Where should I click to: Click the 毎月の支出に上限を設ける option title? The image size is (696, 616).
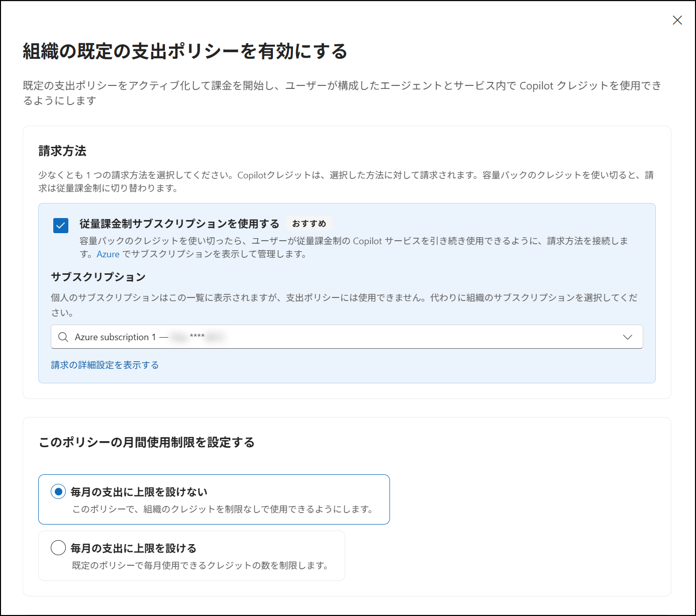[133, 548]
